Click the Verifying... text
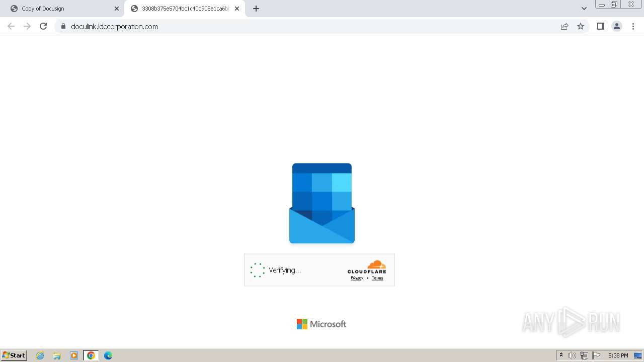Screen dimensions: 644x362 285,270
